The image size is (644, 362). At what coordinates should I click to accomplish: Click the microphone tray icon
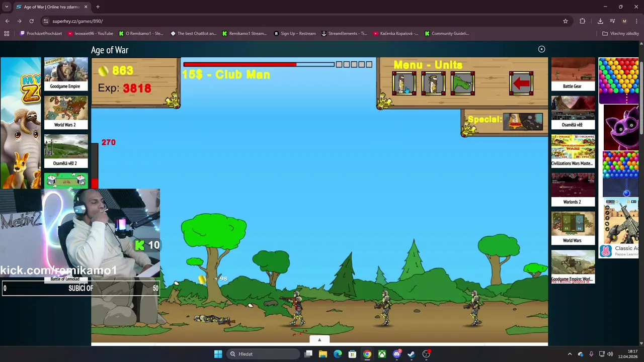591,354
